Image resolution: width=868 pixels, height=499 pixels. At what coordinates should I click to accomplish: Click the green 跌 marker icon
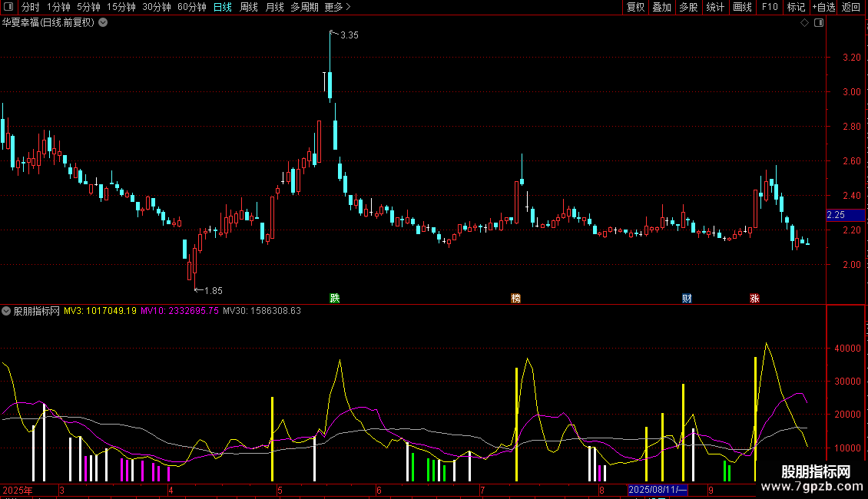click(x=334, y=298)
